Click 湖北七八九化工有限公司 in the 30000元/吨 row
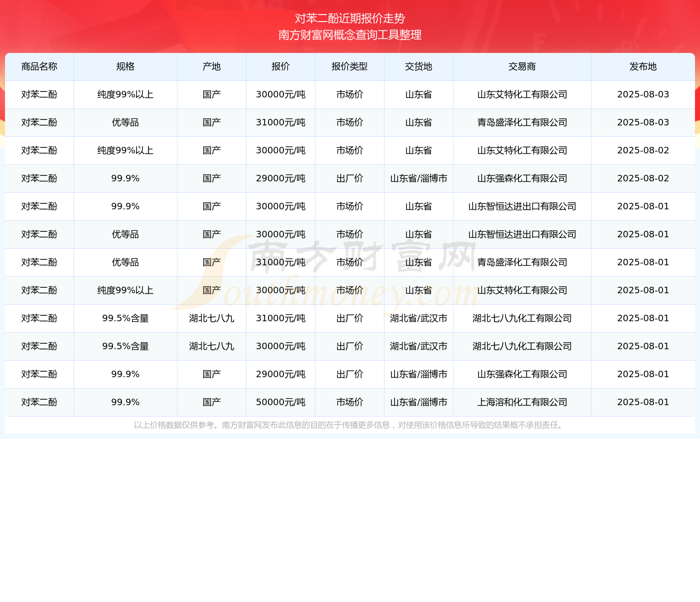 pos(522,346)
